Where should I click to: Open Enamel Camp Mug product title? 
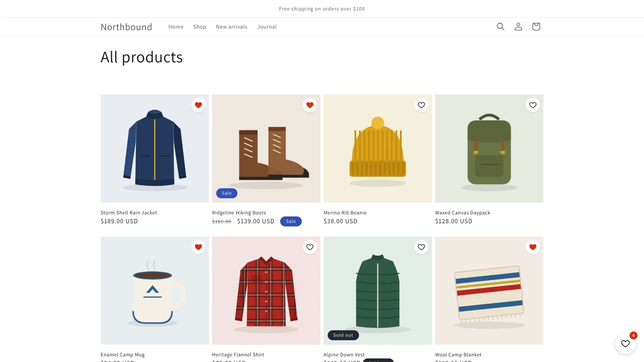(122, 355)
